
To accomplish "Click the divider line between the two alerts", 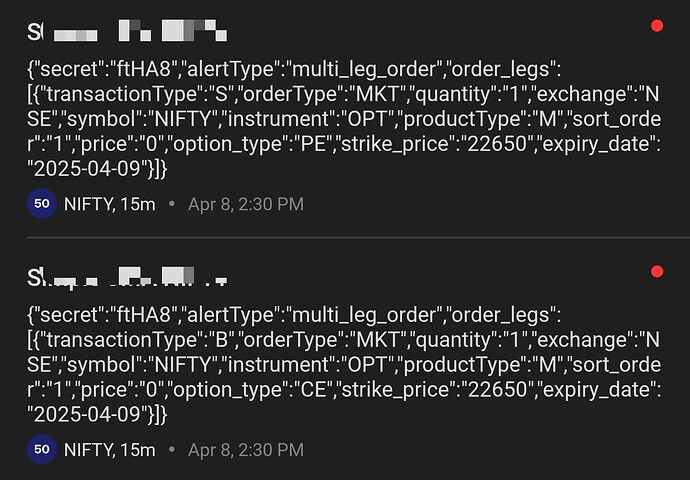I will pyautogui.click(x=358, y=238).
